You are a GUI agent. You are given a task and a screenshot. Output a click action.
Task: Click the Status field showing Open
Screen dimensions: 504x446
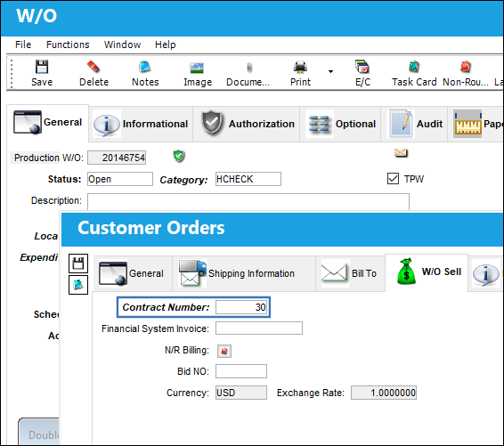120,179
